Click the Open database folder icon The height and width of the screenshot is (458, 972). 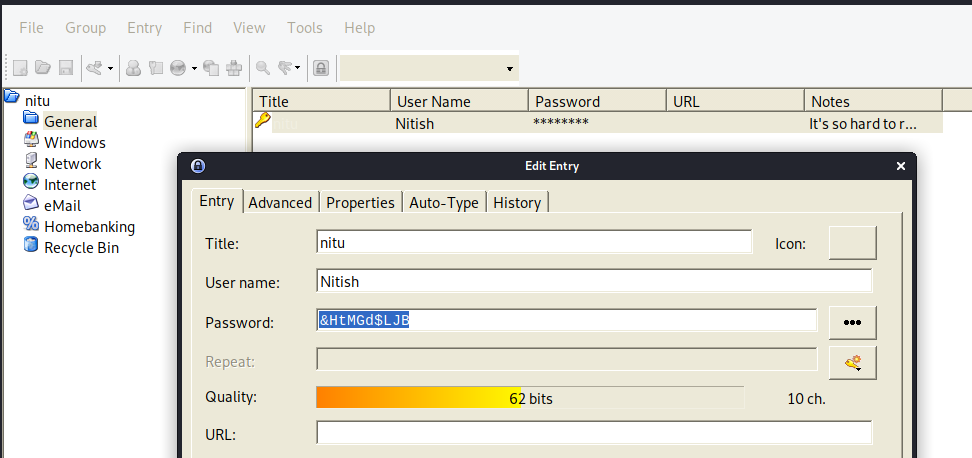[x=43, y=68]
